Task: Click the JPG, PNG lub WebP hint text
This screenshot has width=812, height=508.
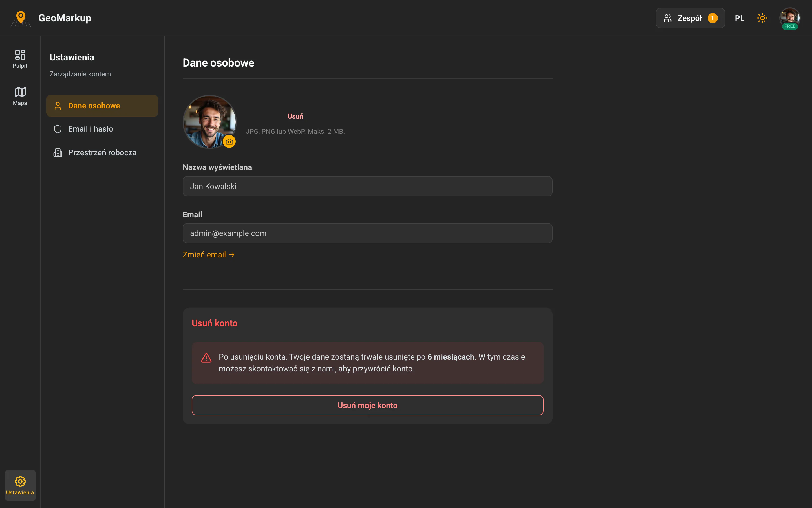Action: click(295, 131)
